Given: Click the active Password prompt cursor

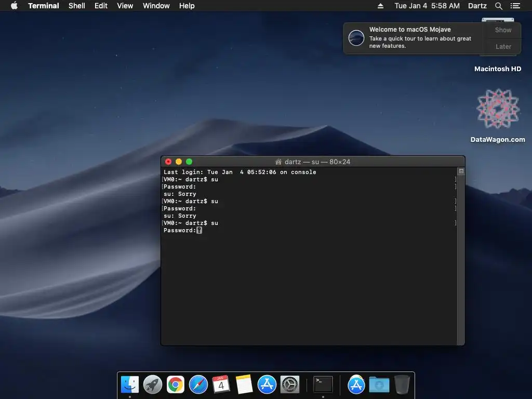Looking at the screenshot, I should click(x=199, y=230).
